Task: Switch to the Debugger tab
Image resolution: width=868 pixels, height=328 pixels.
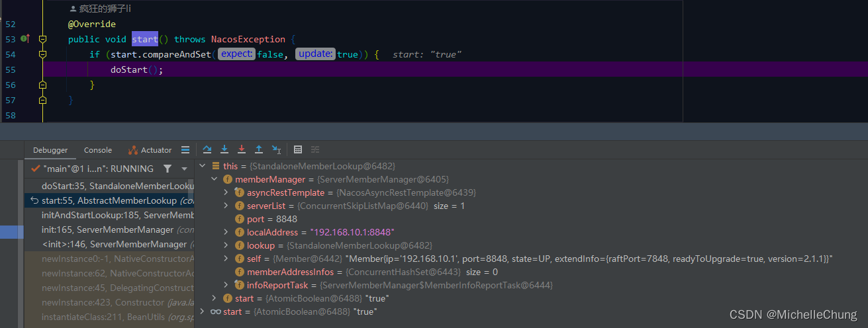Action: pyautogui.click(x=50, y=150)
